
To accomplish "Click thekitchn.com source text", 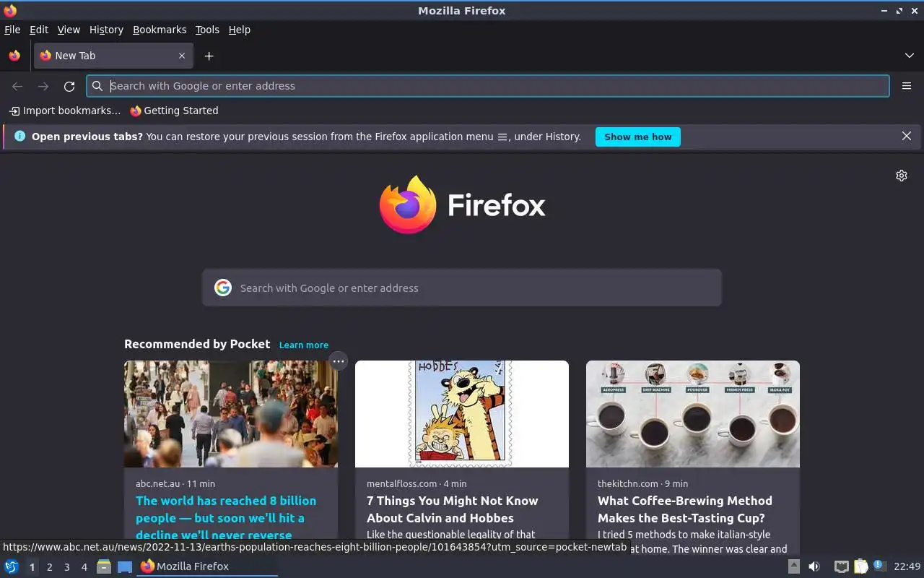I will [627, 483].
